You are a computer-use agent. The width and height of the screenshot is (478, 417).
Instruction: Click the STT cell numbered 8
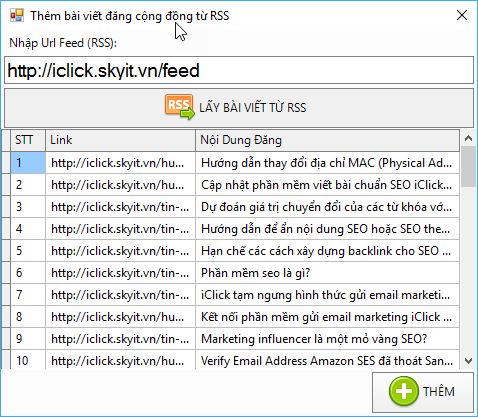pyautogui.click(x=28, y=317)
